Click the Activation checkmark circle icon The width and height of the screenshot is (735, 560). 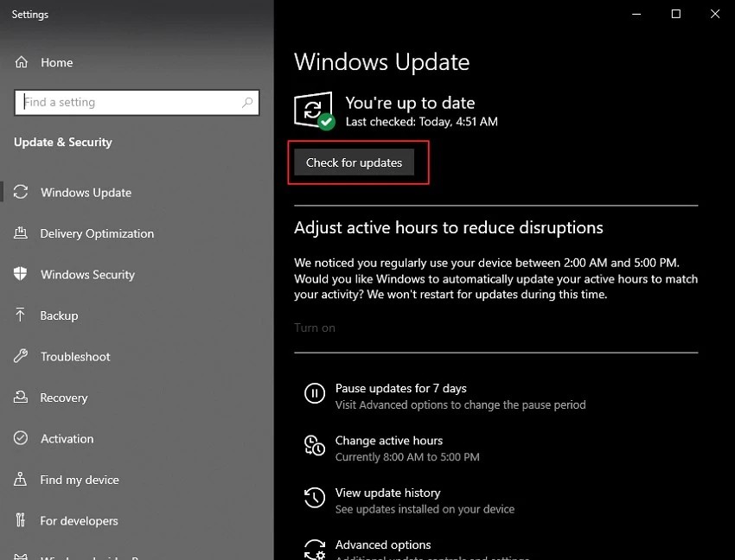(21, 438)
